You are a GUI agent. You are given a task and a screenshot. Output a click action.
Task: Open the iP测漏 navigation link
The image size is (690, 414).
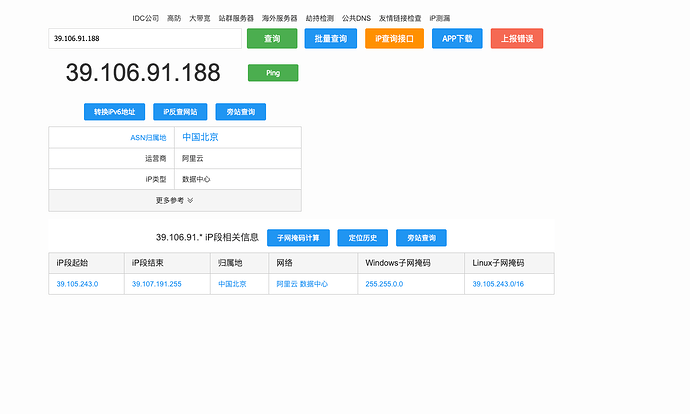coord(440,18)
